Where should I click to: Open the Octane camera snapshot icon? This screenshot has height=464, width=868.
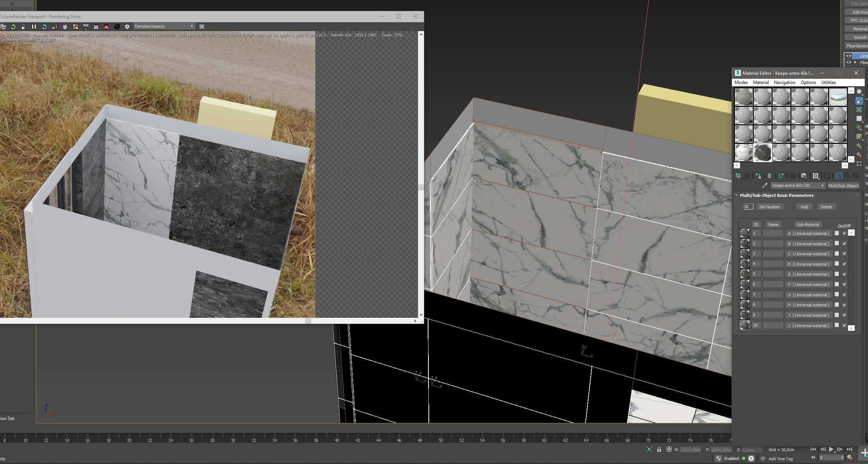[117, 27]
